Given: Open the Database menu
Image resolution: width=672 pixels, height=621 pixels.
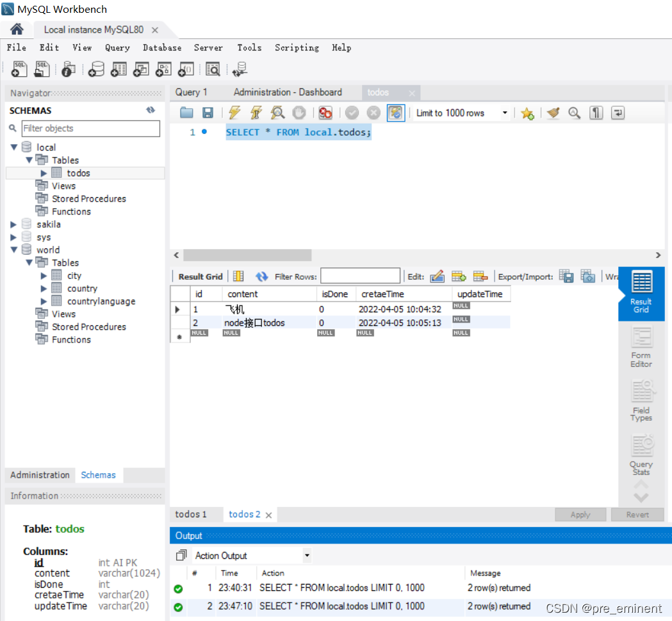Looking at the screenshot, I should [x=162, y=47].
